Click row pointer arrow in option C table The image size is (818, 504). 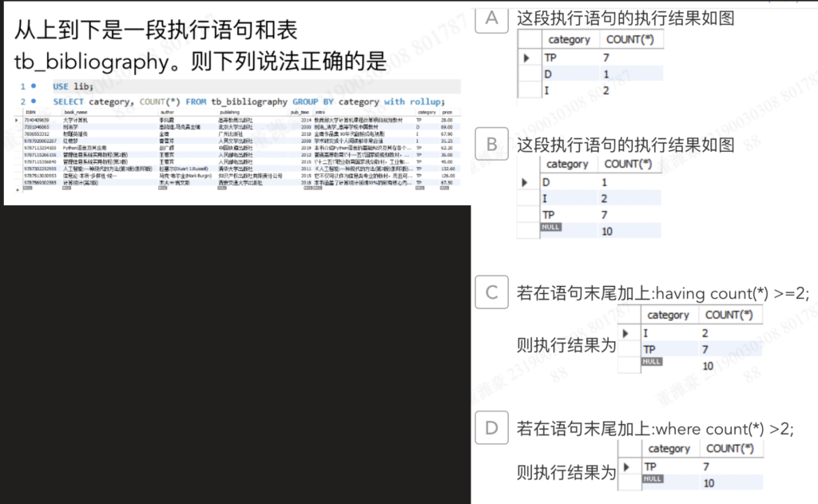(x=627, y=332)
